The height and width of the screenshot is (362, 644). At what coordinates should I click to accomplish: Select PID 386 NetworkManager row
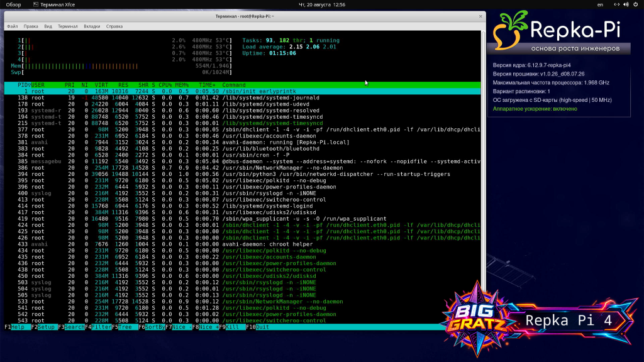coord(242,168)
